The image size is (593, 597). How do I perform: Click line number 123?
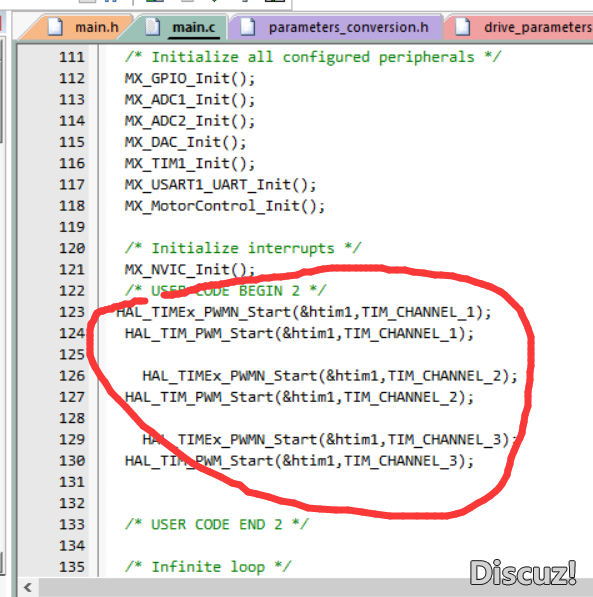[72, 313]
